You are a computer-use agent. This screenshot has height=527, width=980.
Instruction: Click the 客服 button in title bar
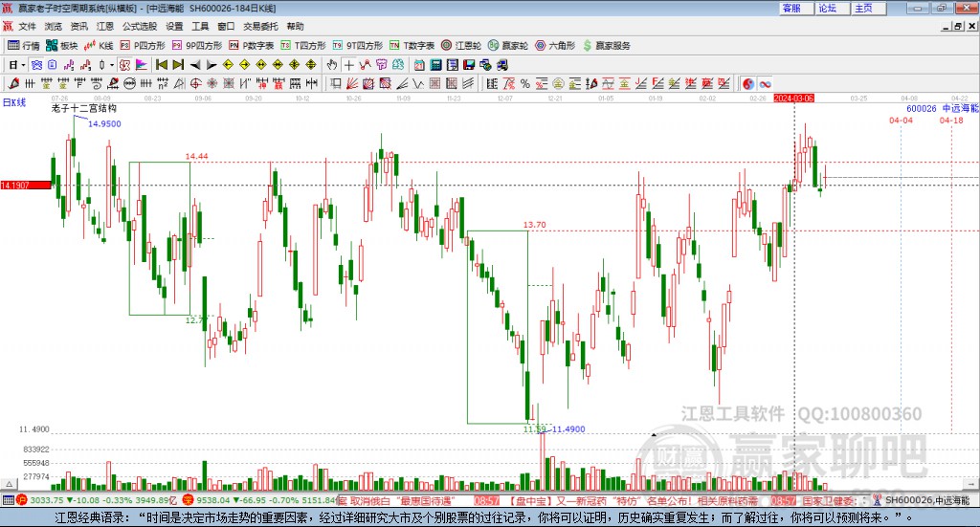tap(795, 8)
